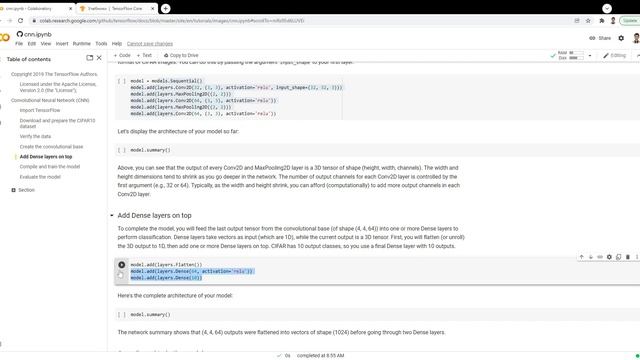Go to Convolutional Neural Network (CNN) entry

coord(50,100)
